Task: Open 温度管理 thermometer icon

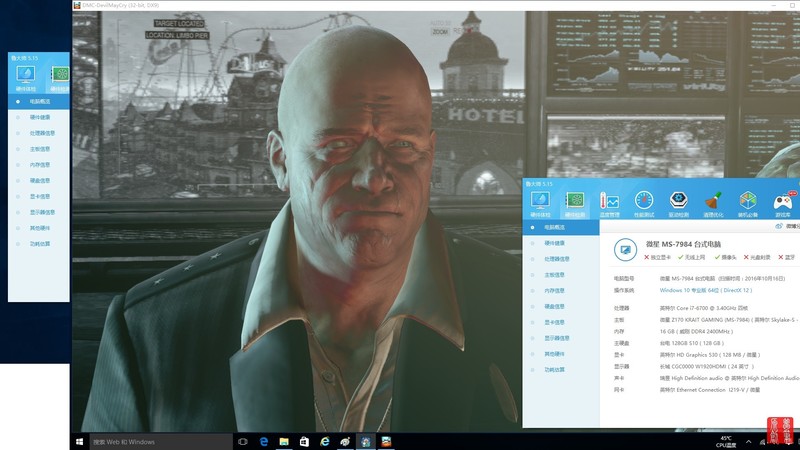Action: coord(609,204)
